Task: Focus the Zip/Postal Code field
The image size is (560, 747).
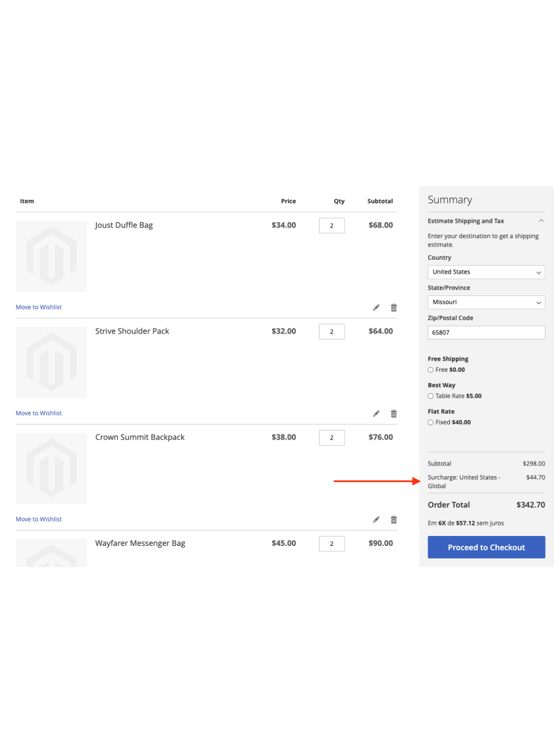Action: [x=486, y=332]
